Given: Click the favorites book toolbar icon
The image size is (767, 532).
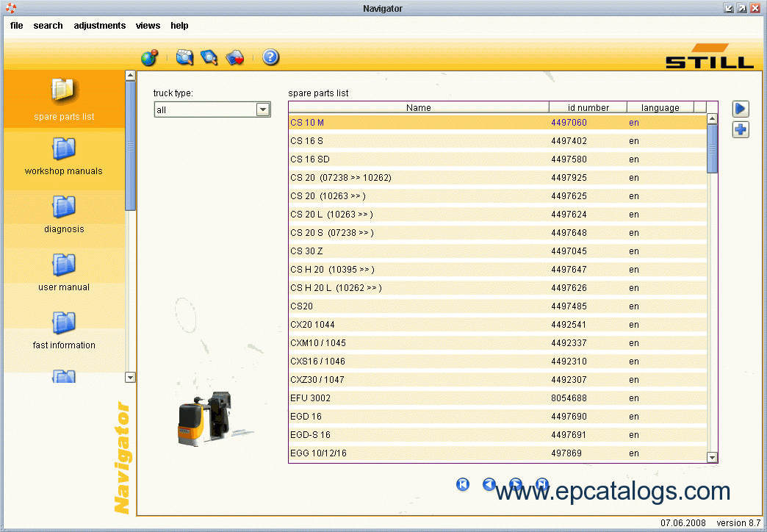Looking at the screenshot, I should tap(235, 58).
